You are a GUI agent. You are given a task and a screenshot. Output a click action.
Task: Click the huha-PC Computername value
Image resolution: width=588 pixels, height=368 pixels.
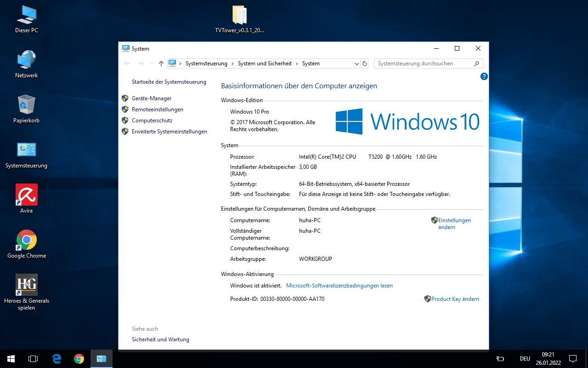pos(310,220)
